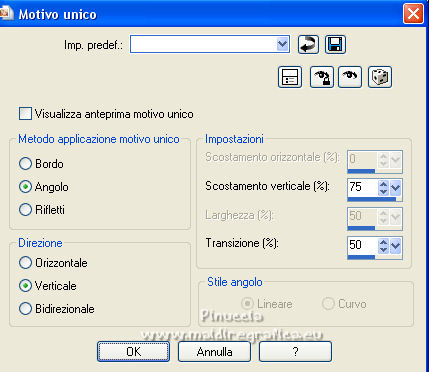Click OK to apply settings
429x372 pixels.
133,352
